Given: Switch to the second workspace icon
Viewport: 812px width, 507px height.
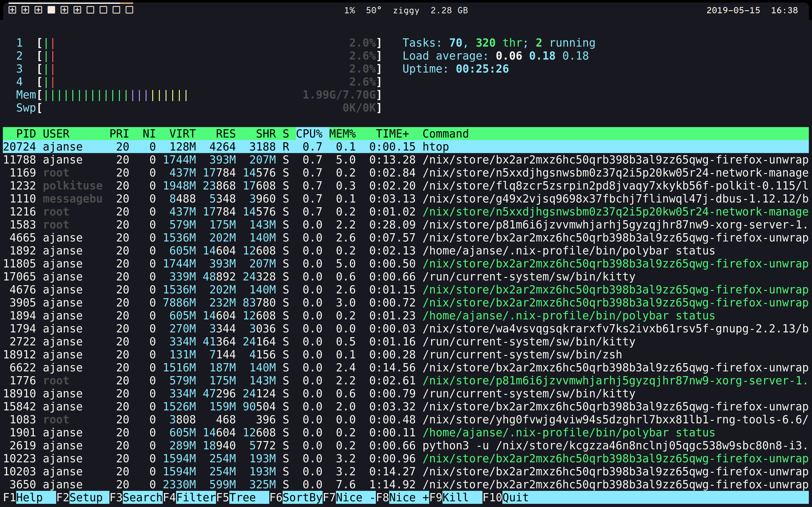Looking at the screenshot, I should click(25, 10).
